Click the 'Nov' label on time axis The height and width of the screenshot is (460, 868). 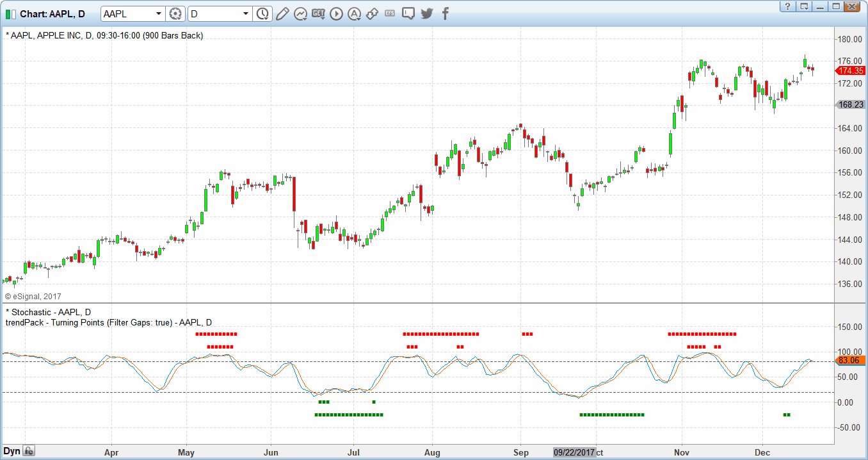(682, 452)
